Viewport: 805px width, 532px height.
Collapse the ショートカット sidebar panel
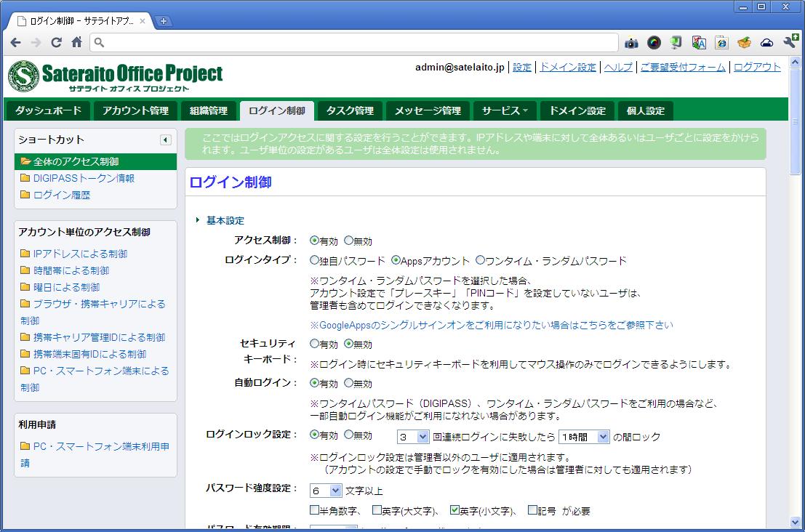pos(165,140)
